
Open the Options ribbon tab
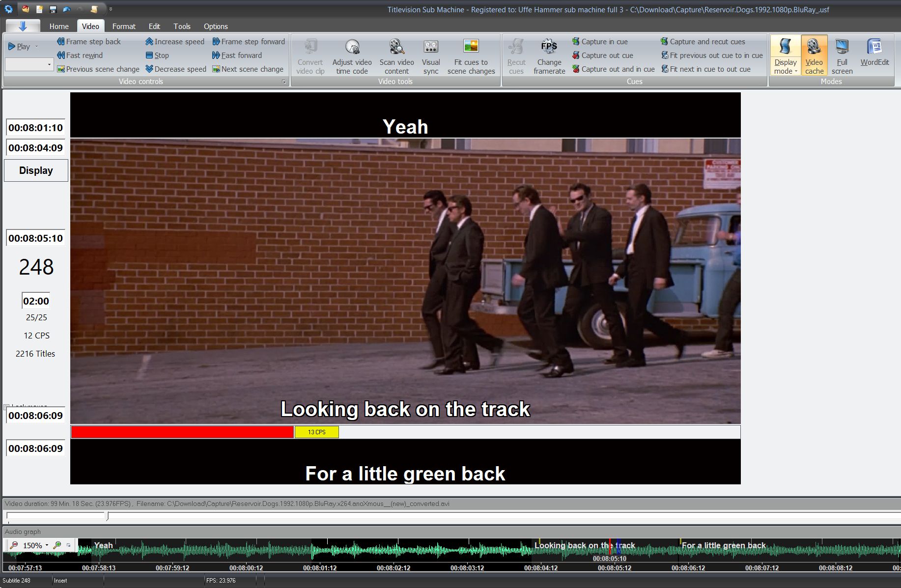pyautogui.click(x=215, y=27)
